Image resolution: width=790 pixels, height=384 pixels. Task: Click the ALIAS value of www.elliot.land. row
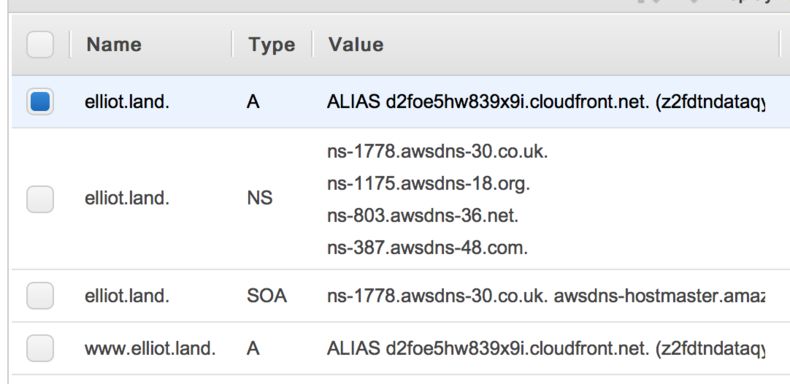(546, 349)
